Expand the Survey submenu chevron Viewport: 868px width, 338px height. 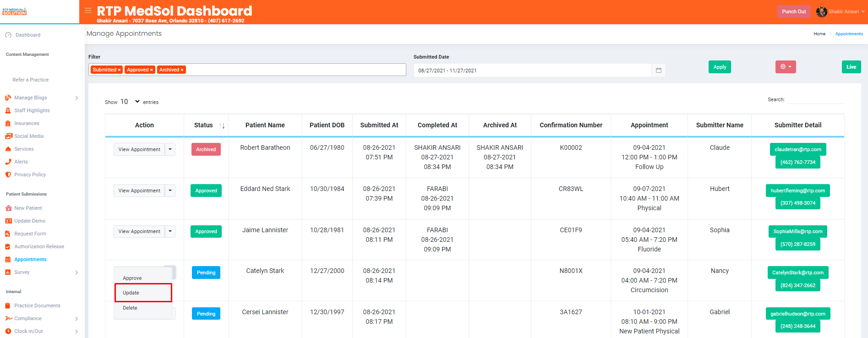pyautogui.click(x=76, y=273)
